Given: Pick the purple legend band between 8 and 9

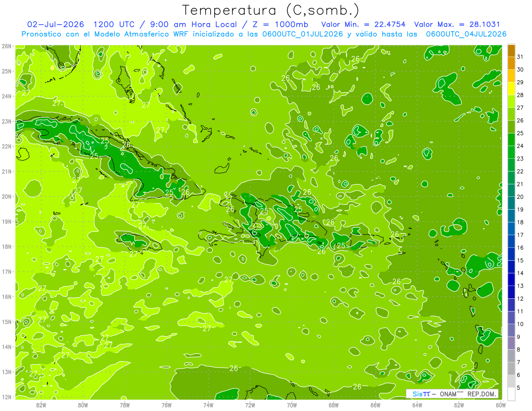Looking at the screenshot, I should (511, 343).
